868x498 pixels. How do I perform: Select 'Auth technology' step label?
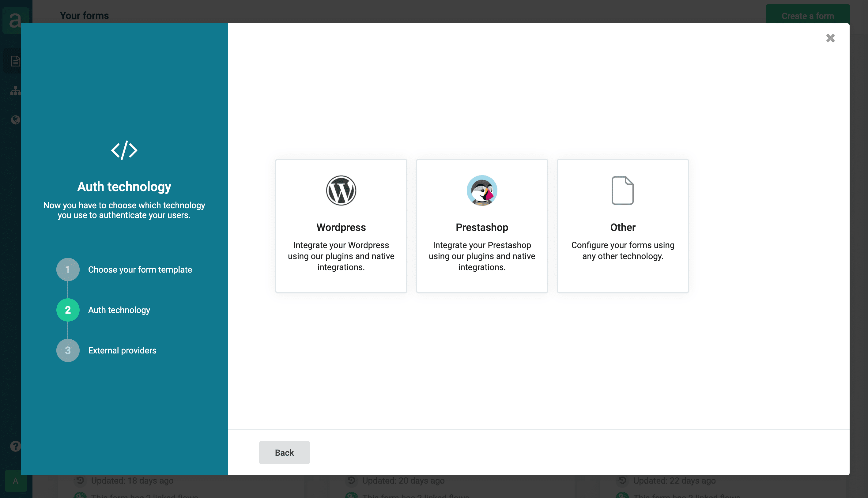pyautogui.click(x=119, y=310)
